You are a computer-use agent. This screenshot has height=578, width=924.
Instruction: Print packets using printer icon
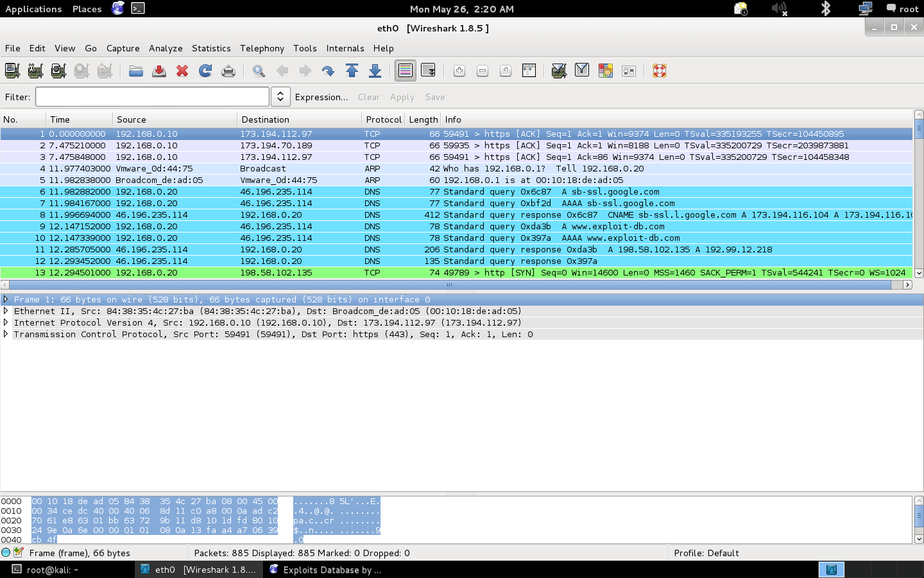pyautogui.click(x=228, y=71)
